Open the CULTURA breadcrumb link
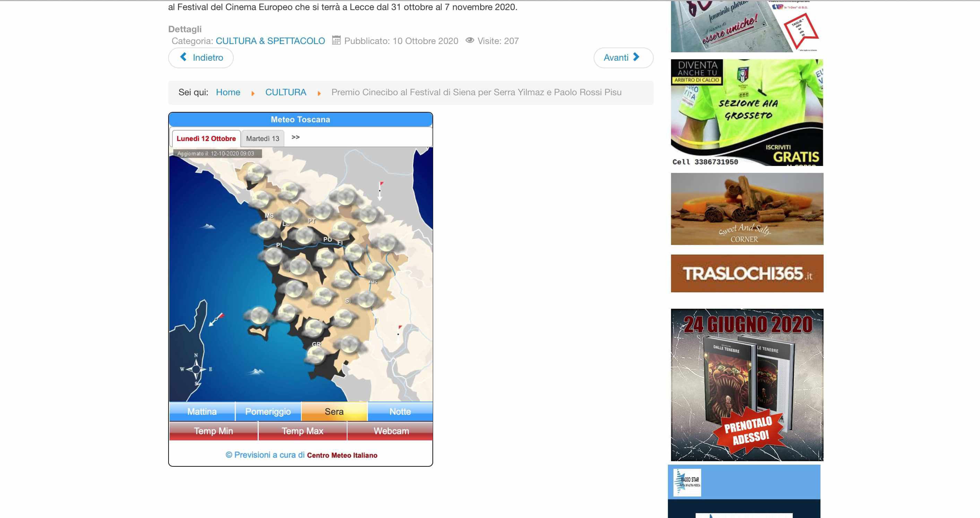The height and width of the screenshot is (518, 980). coord(285,92)
